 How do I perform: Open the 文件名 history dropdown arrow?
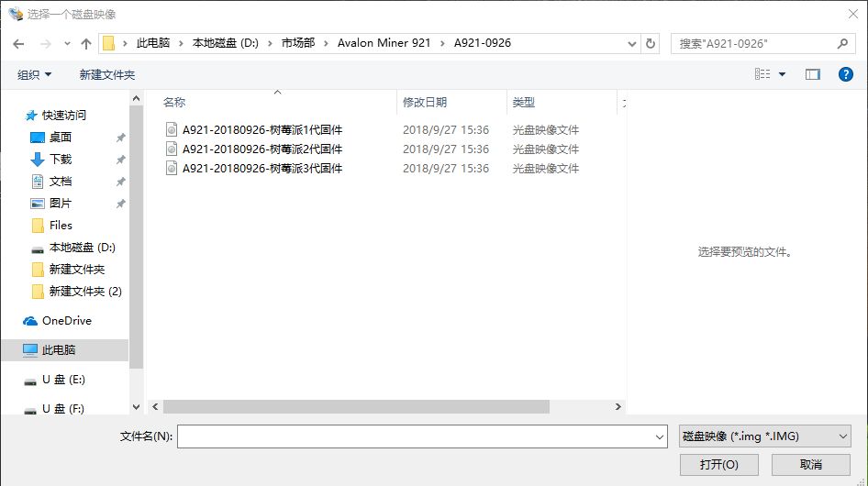[x=660, y=436]
